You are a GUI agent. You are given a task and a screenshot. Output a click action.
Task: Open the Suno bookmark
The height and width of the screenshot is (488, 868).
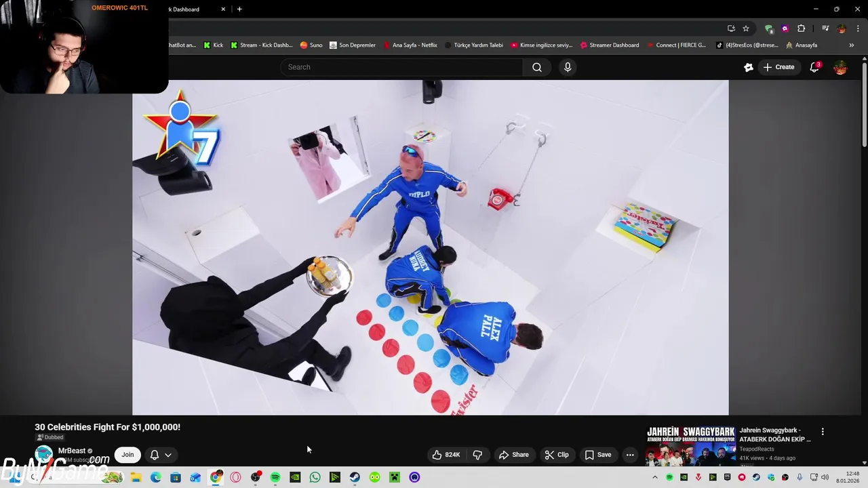pyautogui.click(x=311, y=45)
